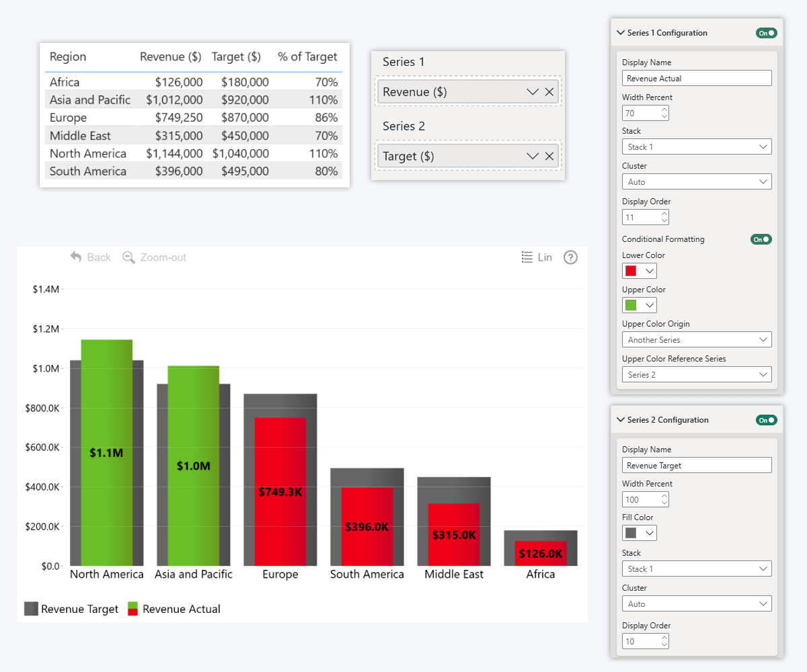
Task: Remove Target ($) field with X icon
Action: click(549, 157)
